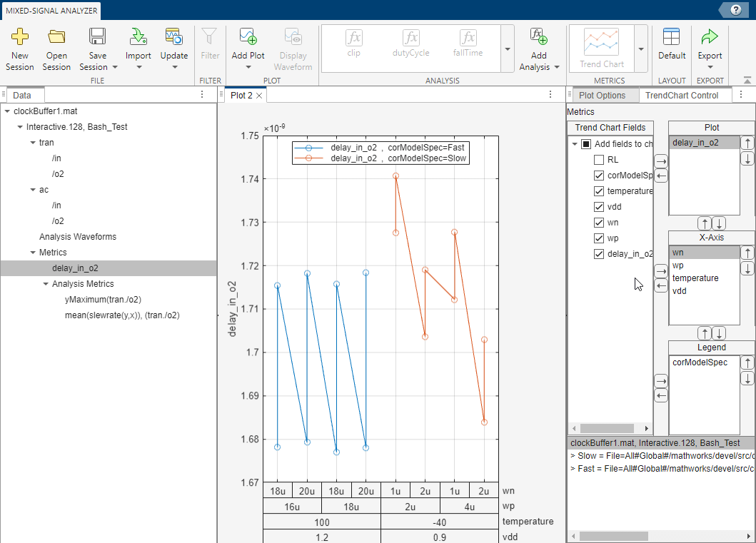Click the Default layout icon
Image resolution: width=756 pixels, height=543 pixels.
point(671,37)
